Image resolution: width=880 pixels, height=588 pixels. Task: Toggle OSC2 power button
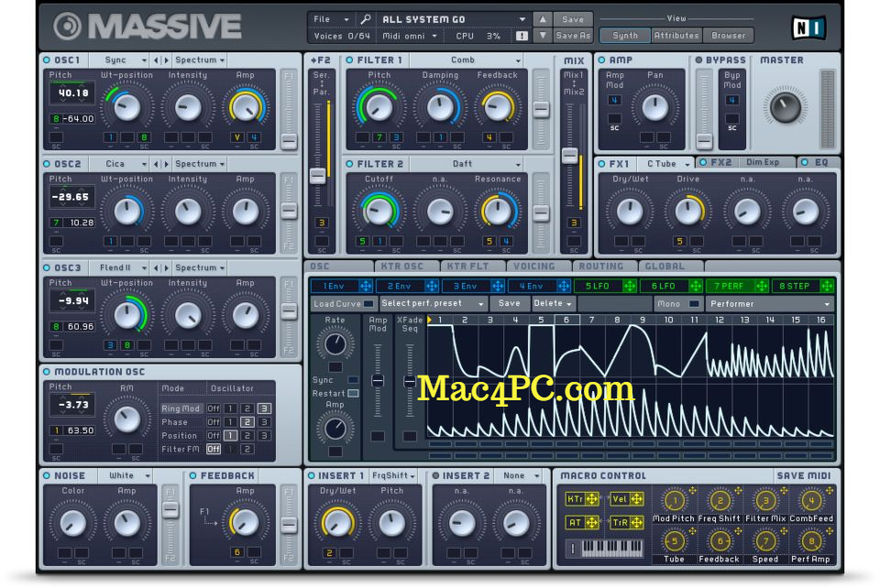(x=47, y=164)
